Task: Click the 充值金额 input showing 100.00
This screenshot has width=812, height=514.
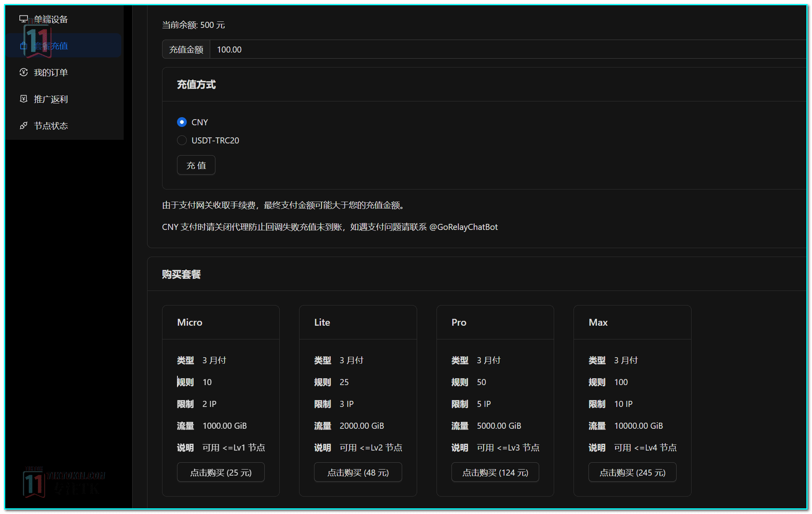Action: 508,49
